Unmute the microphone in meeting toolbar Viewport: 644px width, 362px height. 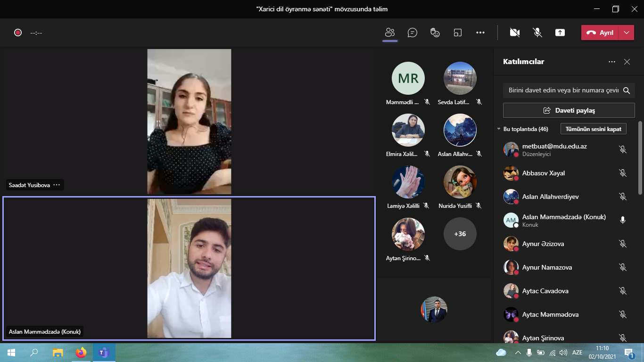point(537,33)
